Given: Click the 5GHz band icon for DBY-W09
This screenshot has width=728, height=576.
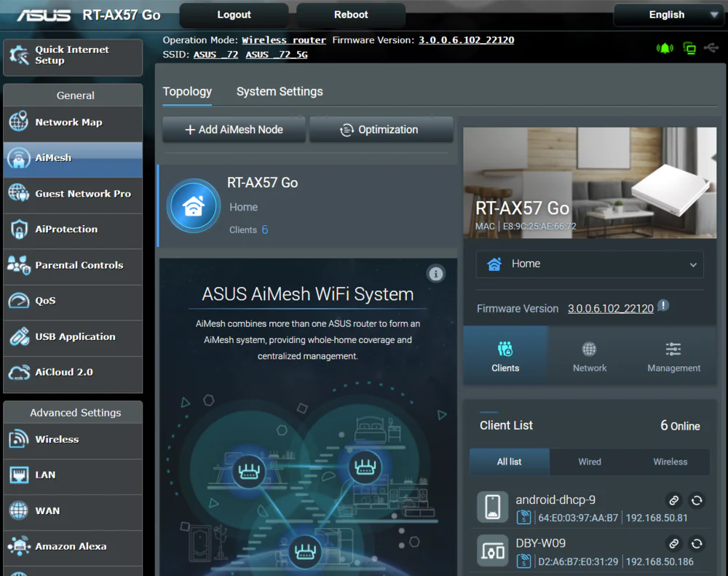Looking at the screenshot, I should (523, 561).
